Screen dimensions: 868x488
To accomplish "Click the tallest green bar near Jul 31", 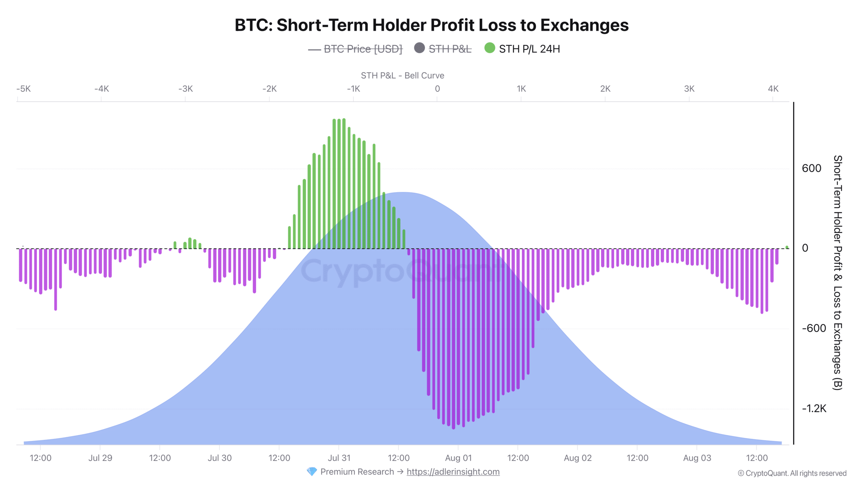I will [344, 183].
